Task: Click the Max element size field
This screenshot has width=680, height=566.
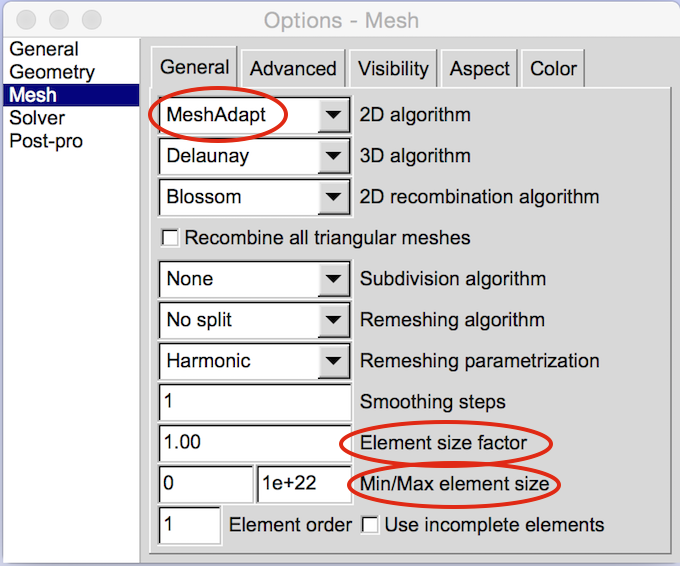Action: [304, 484]
